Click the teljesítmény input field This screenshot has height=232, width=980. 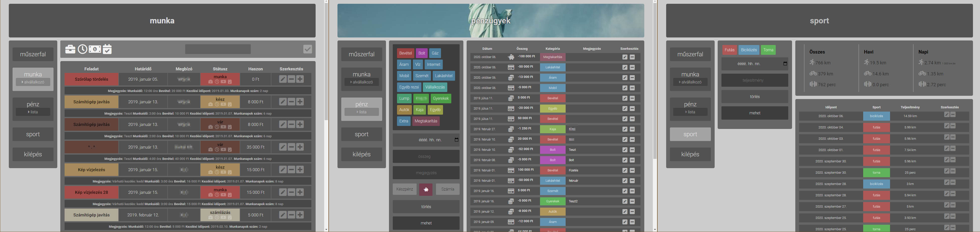tap(754, 81)
